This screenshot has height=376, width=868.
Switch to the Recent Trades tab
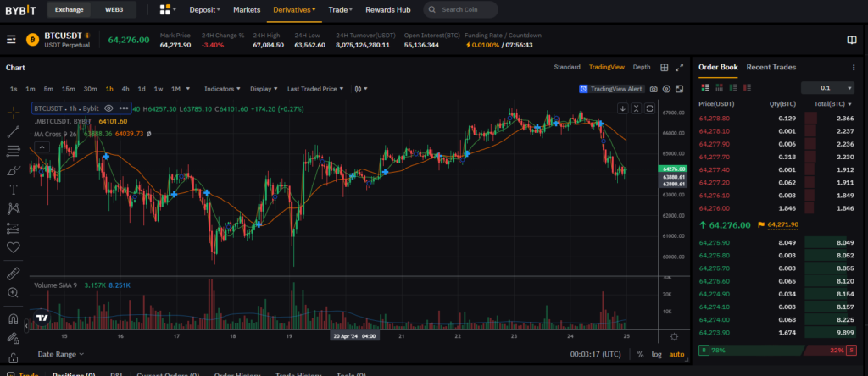pos(771,67)
